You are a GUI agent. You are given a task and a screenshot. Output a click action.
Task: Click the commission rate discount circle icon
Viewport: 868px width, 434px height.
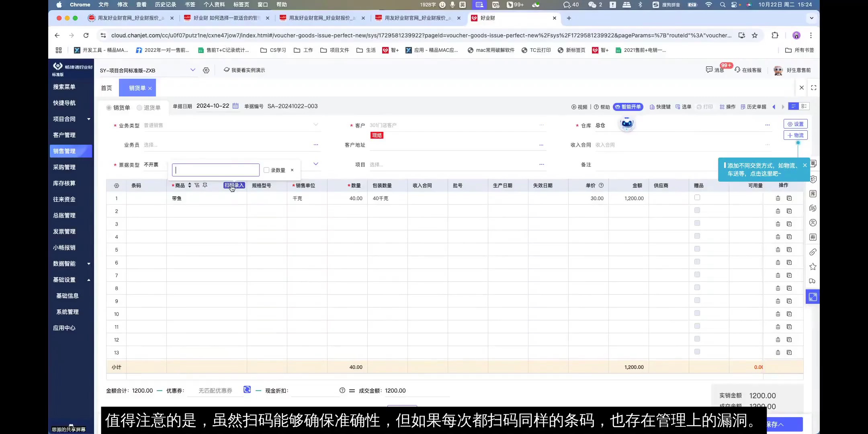point(342,390)
